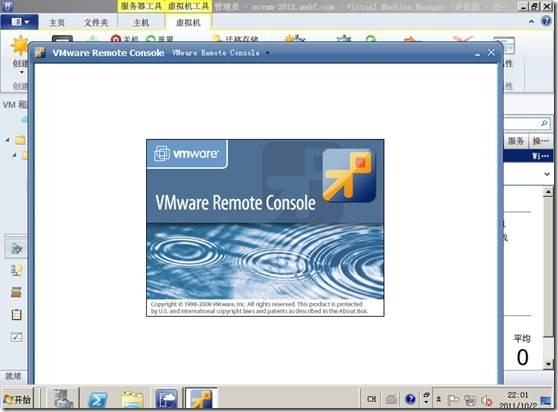Click the search magnifier in VMM
The width and height of the screenshot is (558, 412).
[x=544, y=123]
